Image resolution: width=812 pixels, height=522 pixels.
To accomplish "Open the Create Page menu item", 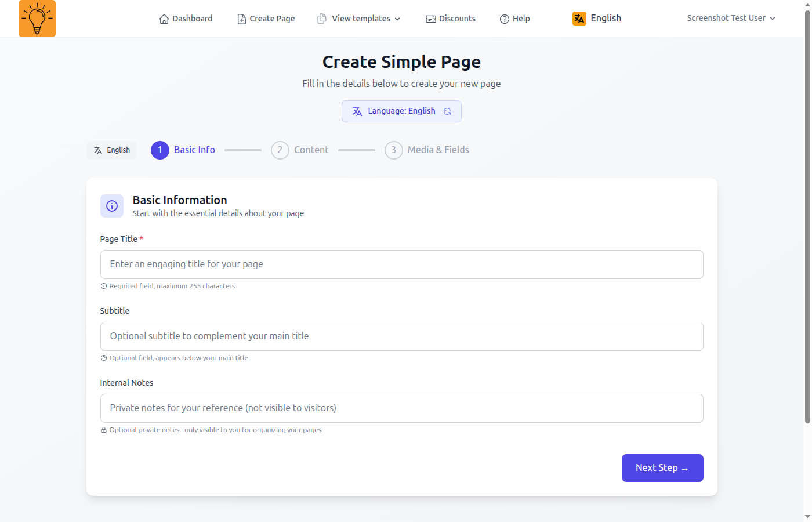I will coord(266,19).
